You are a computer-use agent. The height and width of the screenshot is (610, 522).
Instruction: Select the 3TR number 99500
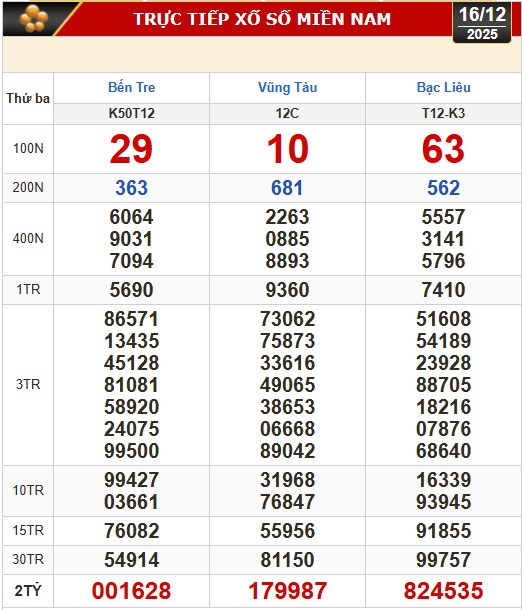(x=131, y=451)
